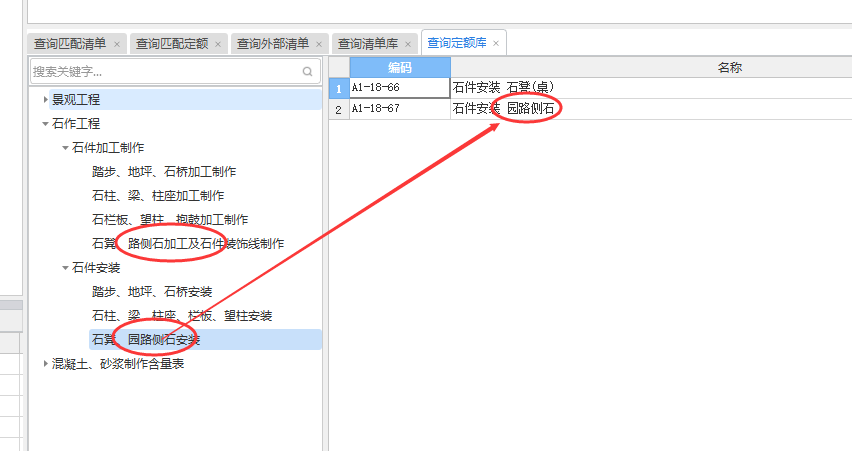Close the 查询匹配清单 tab

click(x=117, y=44)
